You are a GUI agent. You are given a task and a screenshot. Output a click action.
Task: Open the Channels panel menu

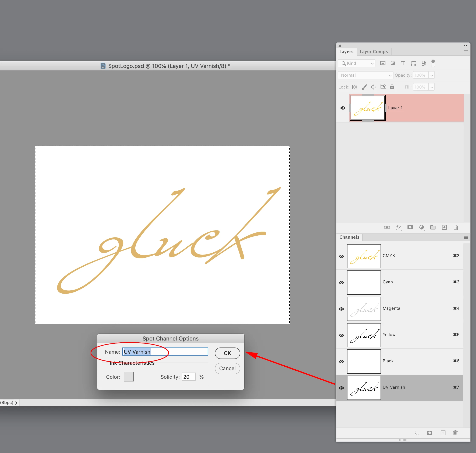coord(466,237)
